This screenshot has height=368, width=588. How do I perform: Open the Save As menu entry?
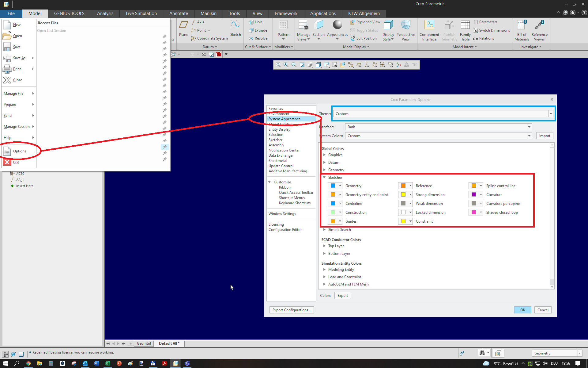[x=18, y=58]
